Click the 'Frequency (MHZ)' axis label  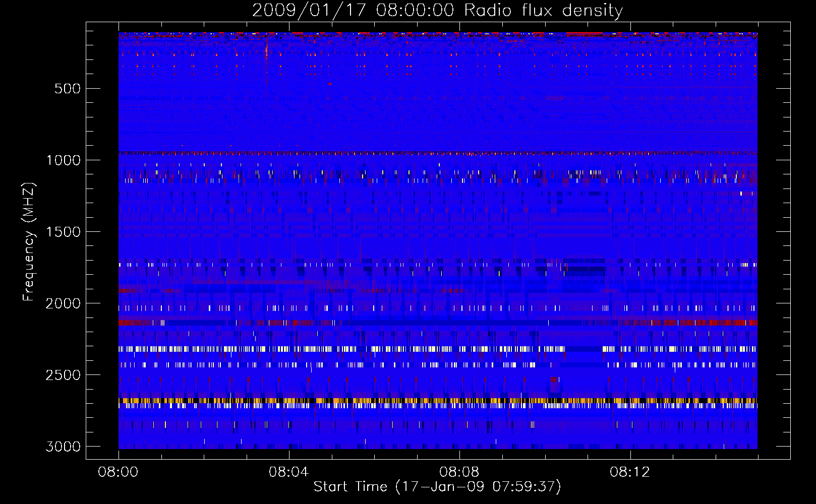coord(29,242)
